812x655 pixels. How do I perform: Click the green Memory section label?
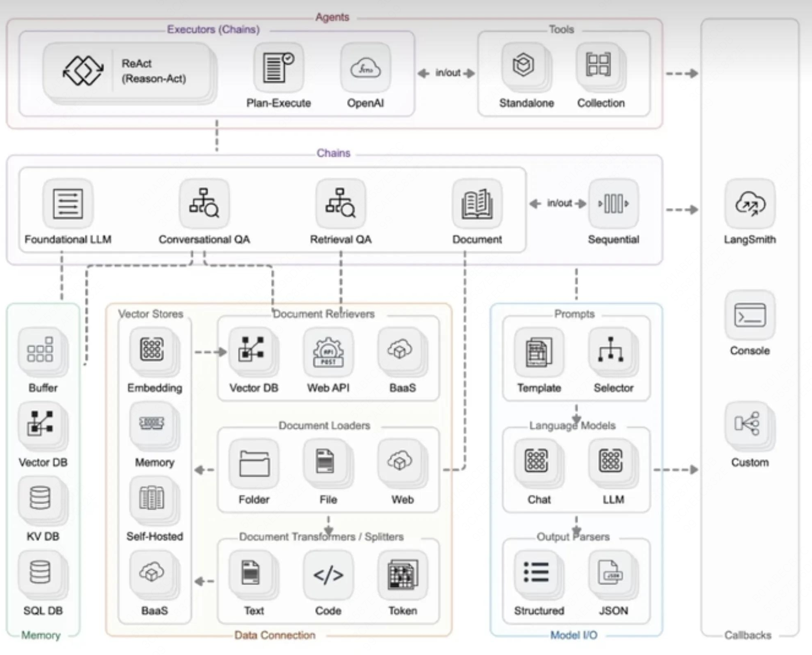point(41,635)
